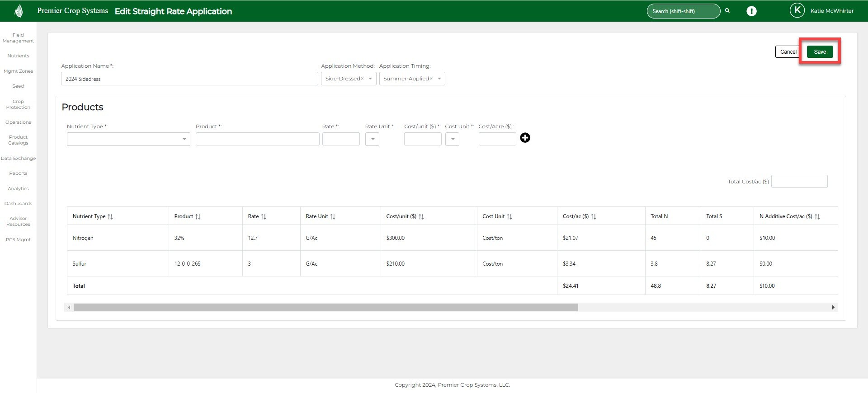Click the Premier Crop Systems logo

pos(19,11)
